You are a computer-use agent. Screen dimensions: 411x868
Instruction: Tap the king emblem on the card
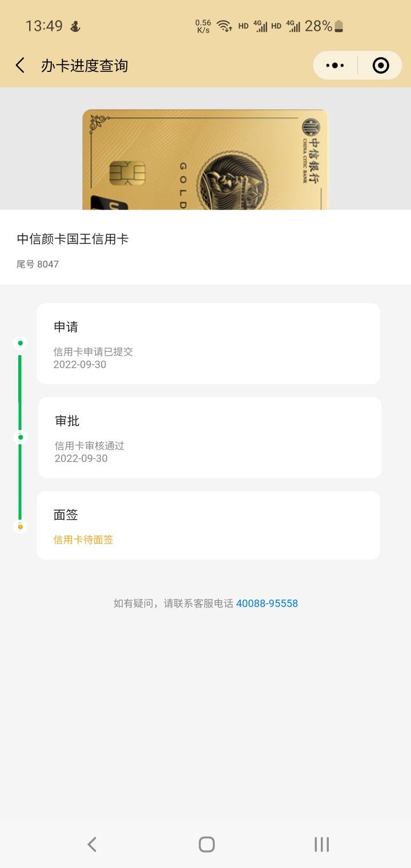(232, 180)
